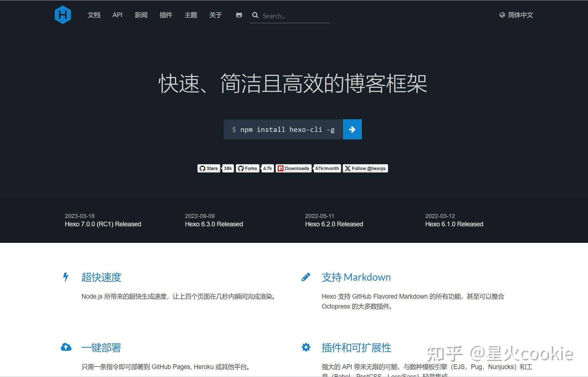This screenshot has height=377, width=588.
Task: Click the 67k/month downloads count
Action: click(x=327, y=168)
